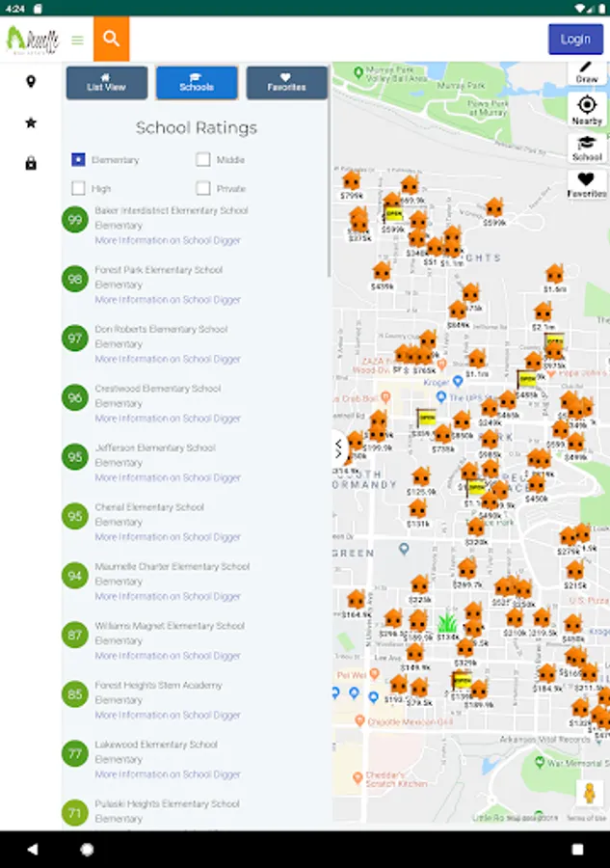Select 'Crestwood Elementary School' name
The height and width of the screenshot is (868, 610).
coord(158,389)
